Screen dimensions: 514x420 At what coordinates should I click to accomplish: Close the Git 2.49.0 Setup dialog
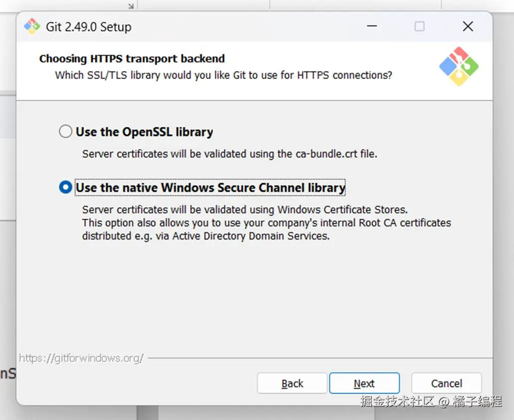pyautogui.click(x=468, y=26)
